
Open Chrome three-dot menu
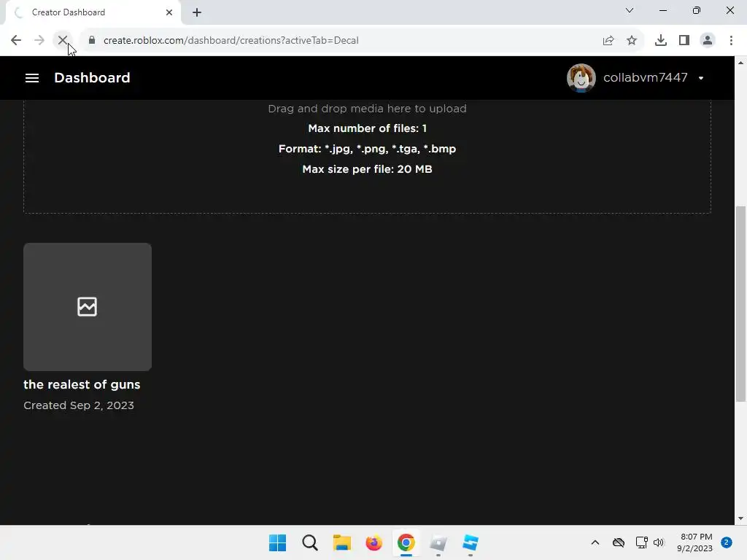[731, 41]
